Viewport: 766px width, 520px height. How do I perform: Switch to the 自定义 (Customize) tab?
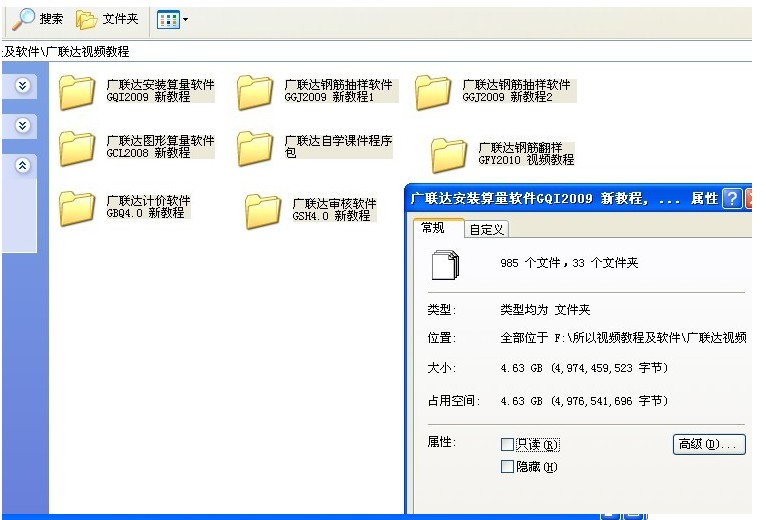coord(487,229)
